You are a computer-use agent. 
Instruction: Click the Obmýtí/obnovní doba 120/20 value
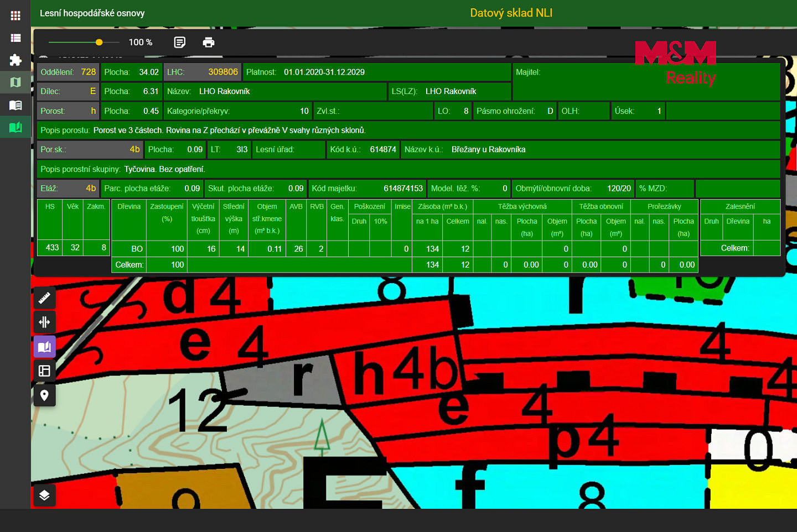tap(619, 188)
